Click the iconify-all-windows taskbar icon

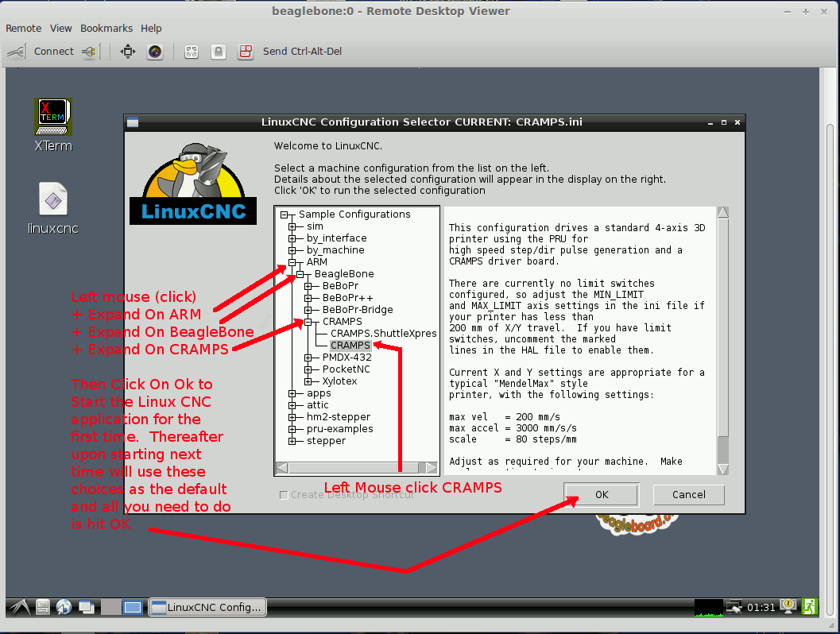(x=87, y=607)
